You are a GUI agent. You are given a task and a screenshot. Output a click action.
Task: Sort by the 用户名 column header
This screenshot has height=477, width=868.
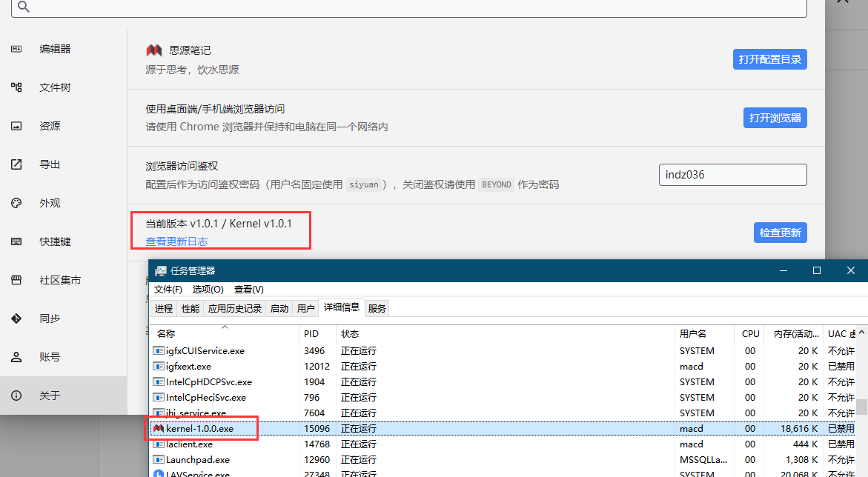703,334
